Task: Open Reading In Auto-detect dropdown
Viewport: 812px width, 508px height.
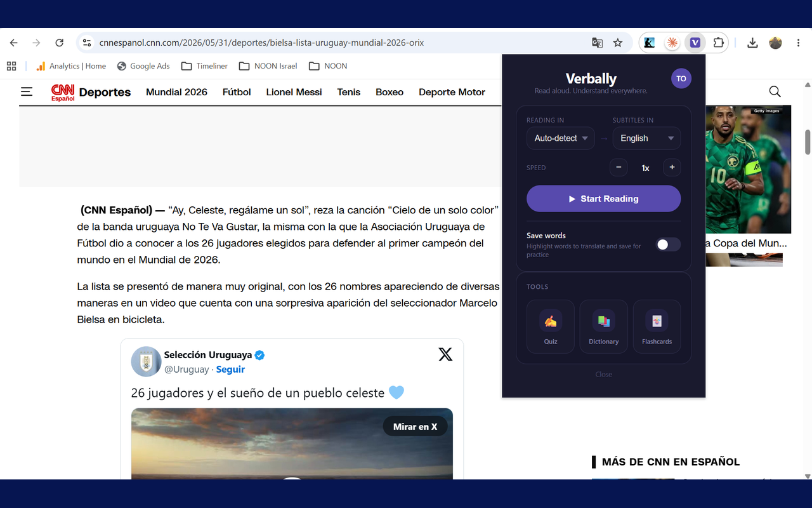Action: coord(561,138)
